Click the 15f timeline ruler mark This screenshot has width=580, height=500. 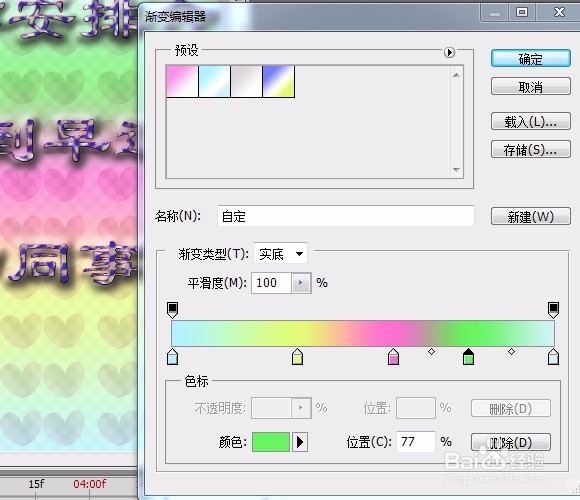[36, 484]
